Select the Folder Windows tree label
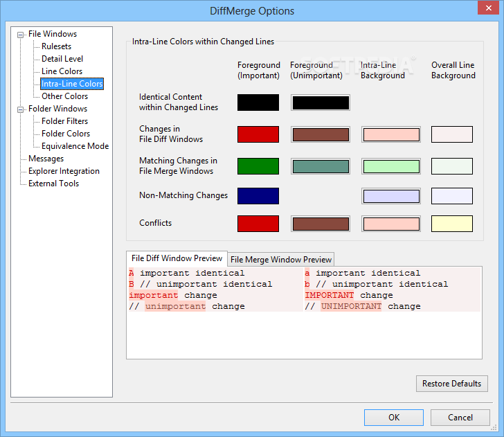This screenshot has height=437, width=504. click(x=57, y=109)
